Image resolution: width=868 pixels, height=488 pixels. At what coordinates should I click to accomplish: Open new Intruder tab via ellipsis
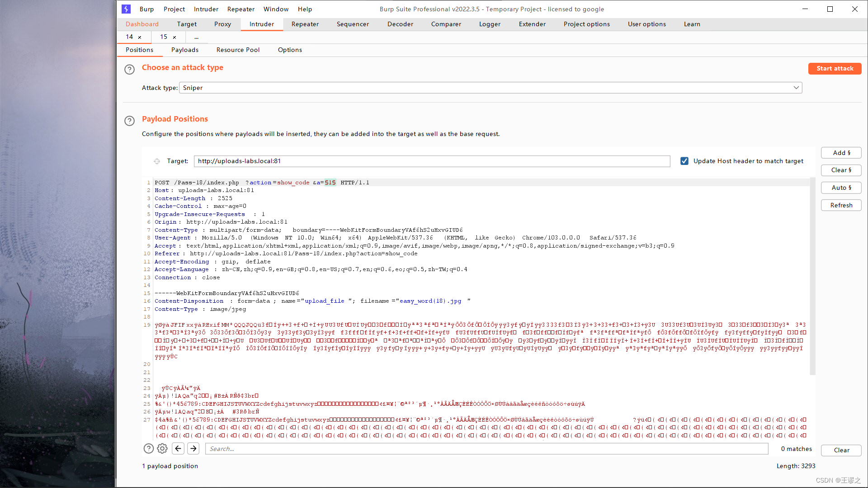197,37
